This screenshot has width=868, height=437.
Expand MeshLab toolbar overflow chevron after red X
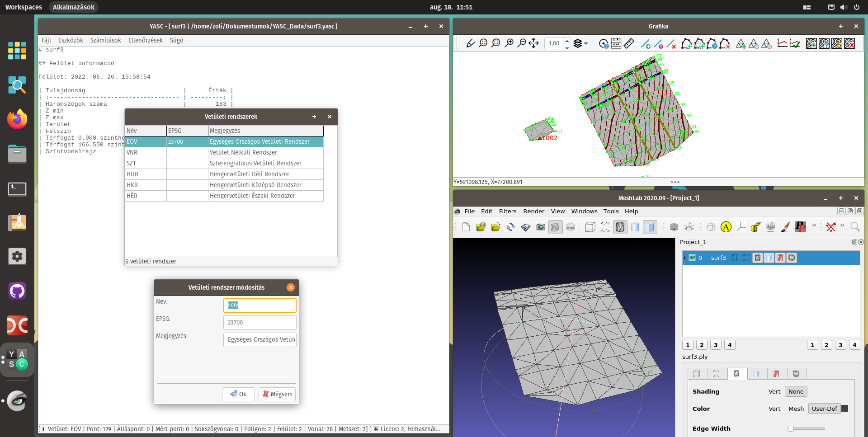(842, 225)
